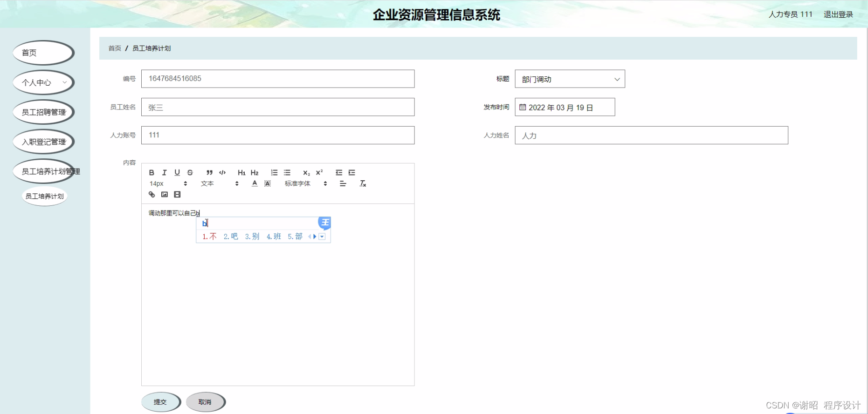The height and width of the screenshot is (414, 868).
Task: Toggle italic formatting in the editor
Action: pos(164,172)
